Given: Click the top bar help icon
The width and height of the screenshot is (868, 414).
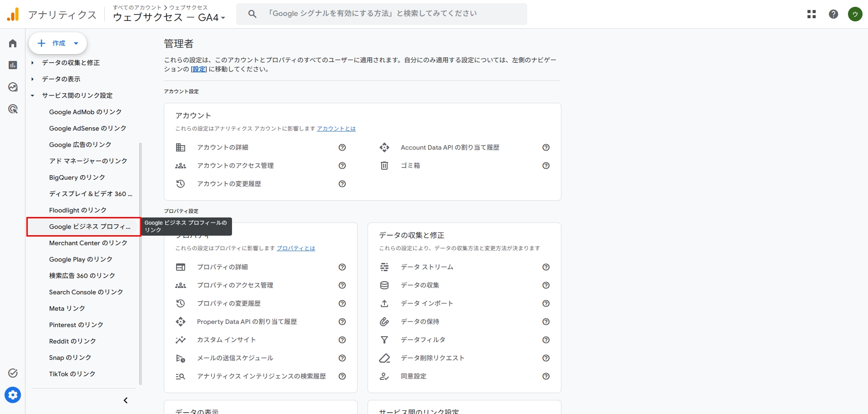Looking at the screenshot, I should [833, 14].
